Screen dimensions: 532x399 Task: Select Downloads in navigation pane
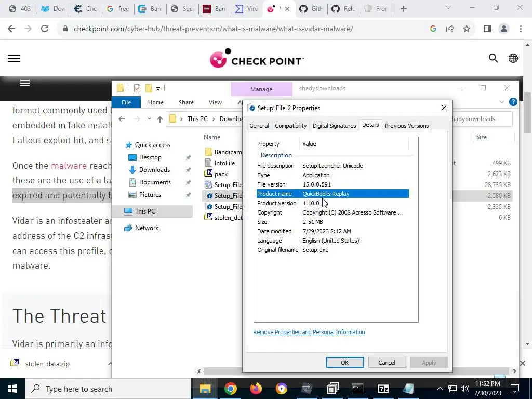154,170
